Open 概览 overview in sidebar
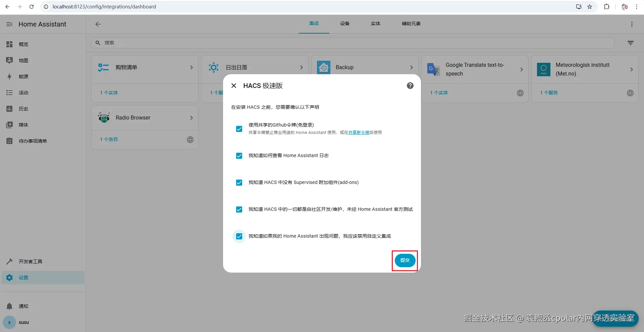 (43, 44)
